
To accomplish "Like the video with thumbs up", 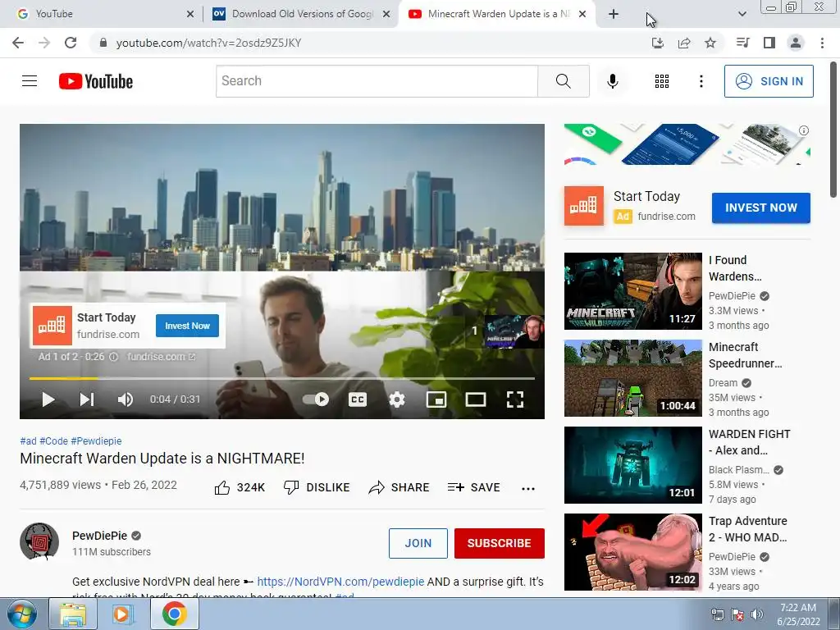I will coord(240,487).
